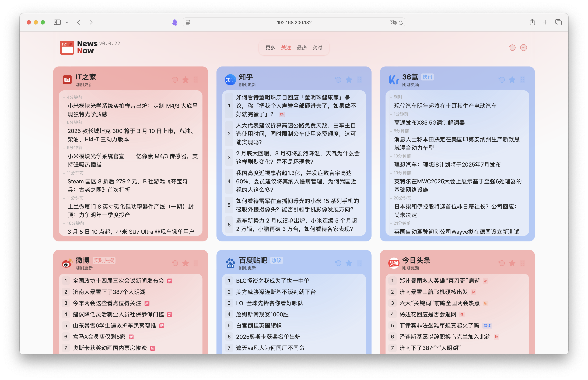Image resolution: width=588 pixels, height=380 pixels.
Task: Open BLG怪谈之我成为了世一中单 post
Action: [x=272, y=281]
